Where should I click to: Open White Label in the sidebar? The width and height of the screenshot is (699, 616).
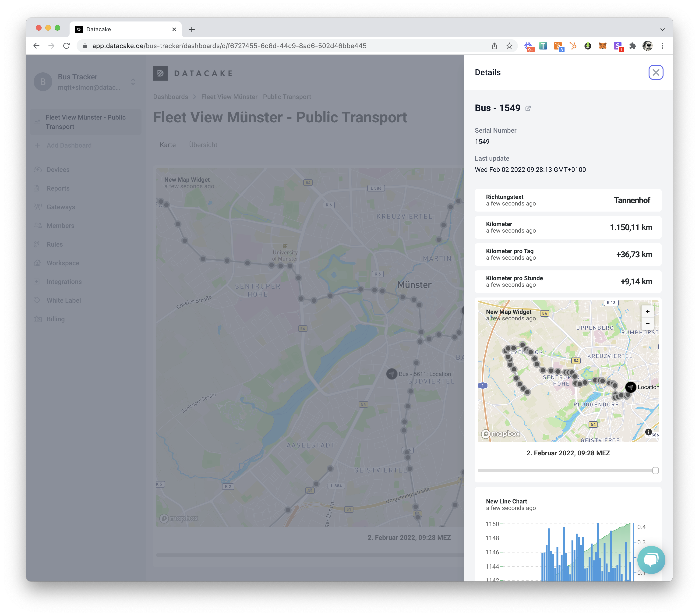[64, 300]
